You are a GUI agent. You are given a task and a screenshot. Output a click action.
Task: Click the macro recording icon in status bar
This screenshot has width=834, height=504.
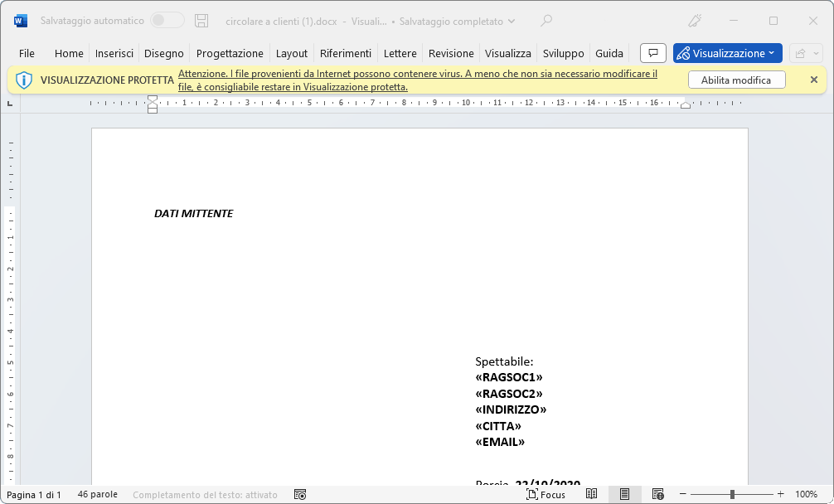(300, 494)
